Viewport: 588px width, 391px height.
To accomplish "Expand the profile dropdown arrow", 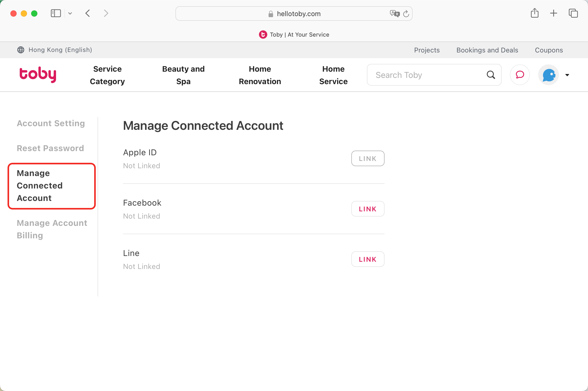I will coord(567,75).
